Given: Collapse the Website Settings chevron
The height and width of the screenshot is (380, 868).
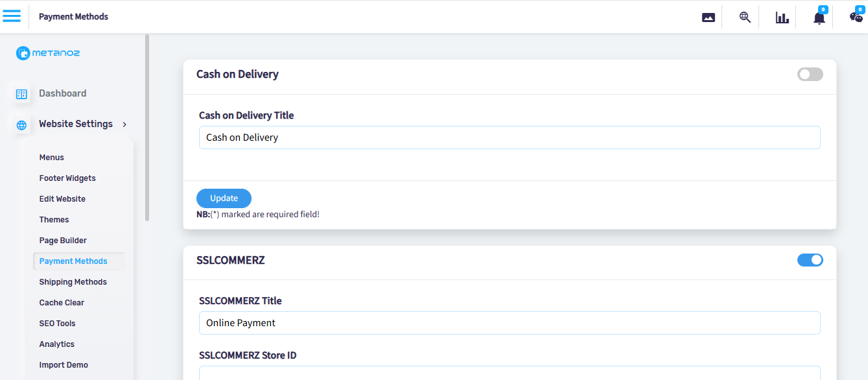Looking at the screenshot, I should pyautogui.click(x=124, y=124).
